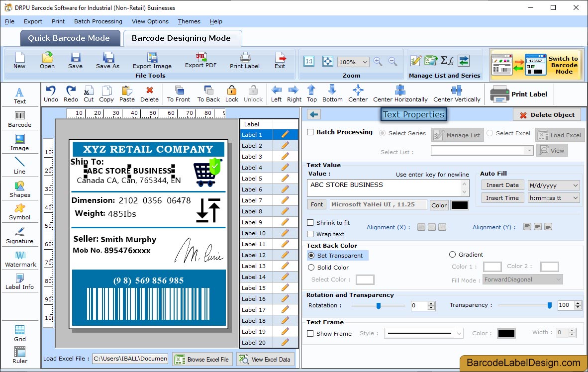Lock the selected object
Screen dimensions: 588x372
232,94
